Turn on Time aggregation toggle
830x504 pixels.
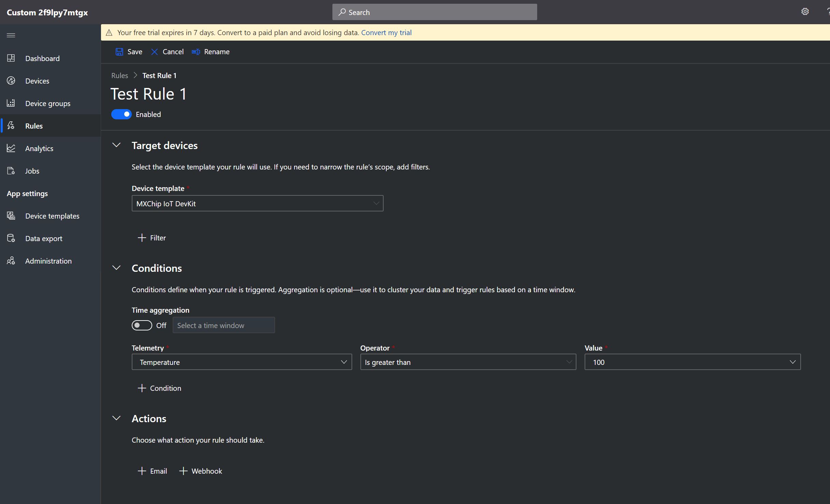click(142, 325)
